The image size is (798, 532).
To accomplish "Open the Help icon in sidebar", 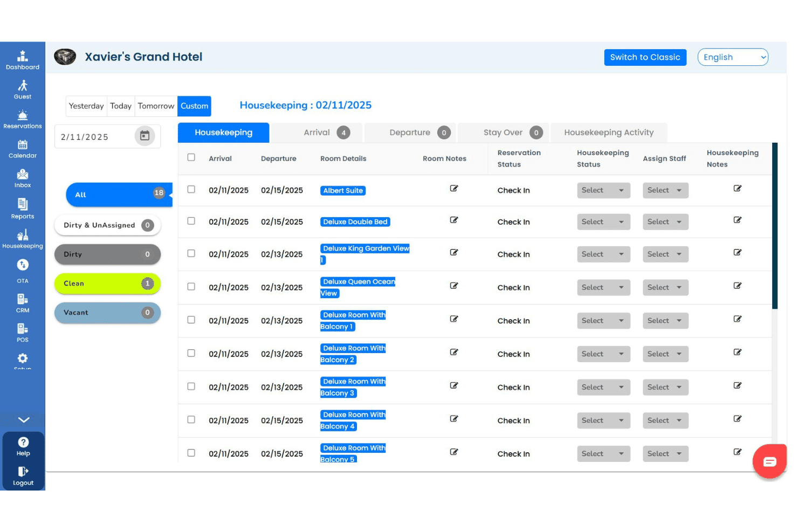I will click(x=23, y=443).
